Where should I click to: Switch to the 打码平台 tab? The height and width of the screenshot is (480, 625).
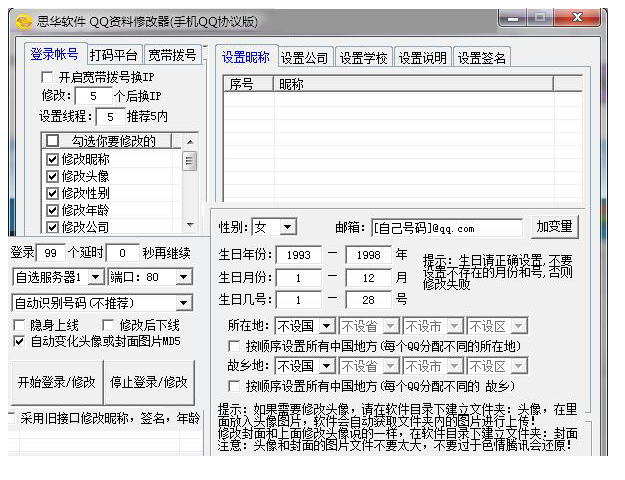coord(113,55)
